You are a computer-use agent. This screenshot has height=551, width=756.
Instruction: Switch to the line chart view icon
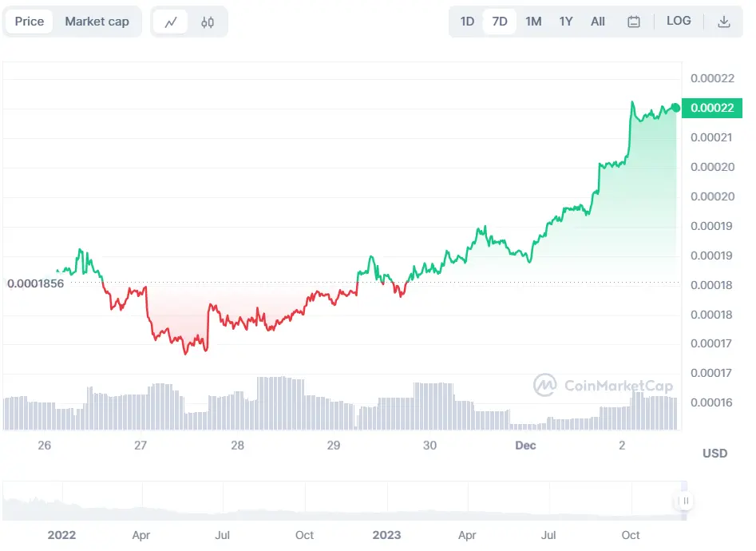[171, 22]
